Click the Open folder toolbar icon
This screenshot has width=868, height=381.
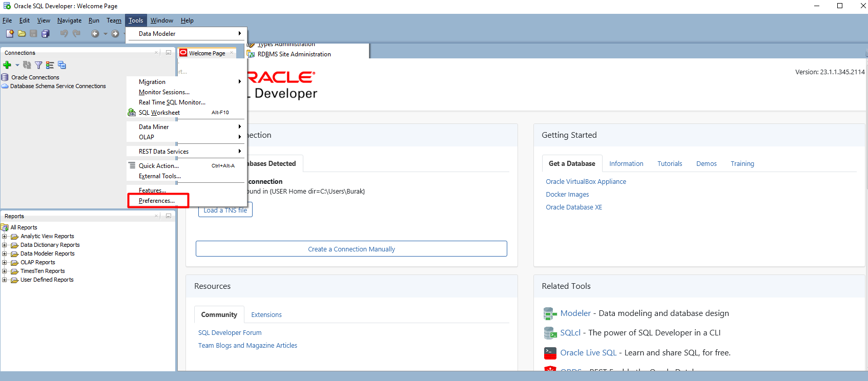tap(22, 34)
